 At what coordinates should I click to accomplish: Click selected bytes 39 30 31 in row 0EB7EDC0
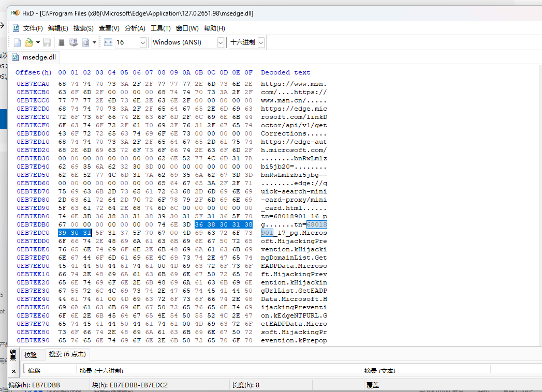tap(75, 233)
